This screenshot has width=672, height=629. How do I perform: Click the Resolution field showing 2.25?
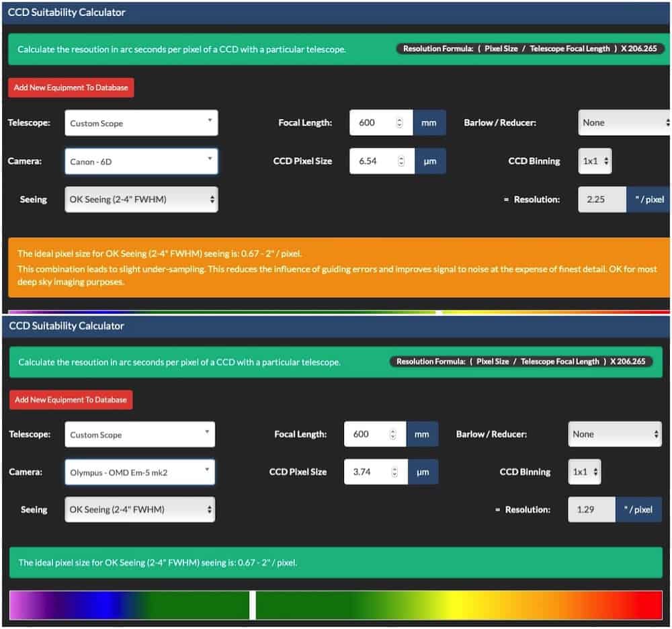click(601, 199)
